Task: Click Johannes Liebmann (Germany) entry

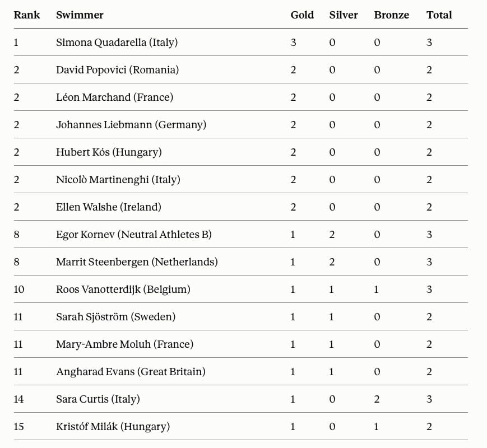Action: (x=131, y=125)
